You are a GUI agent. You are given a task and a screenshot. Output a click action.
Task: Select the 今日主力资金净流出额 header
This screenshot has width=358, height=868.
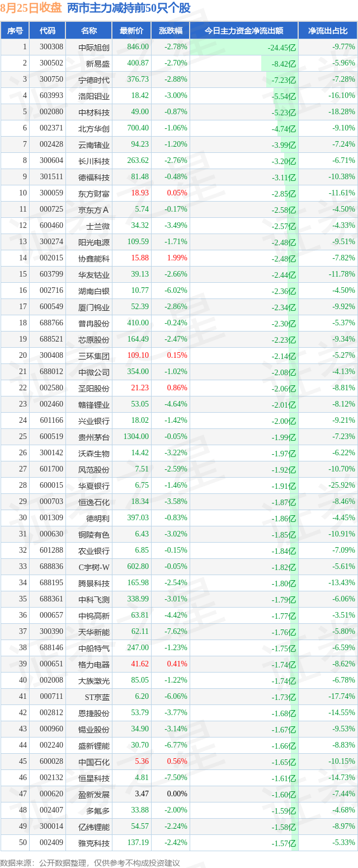click(x=244, y=31)
